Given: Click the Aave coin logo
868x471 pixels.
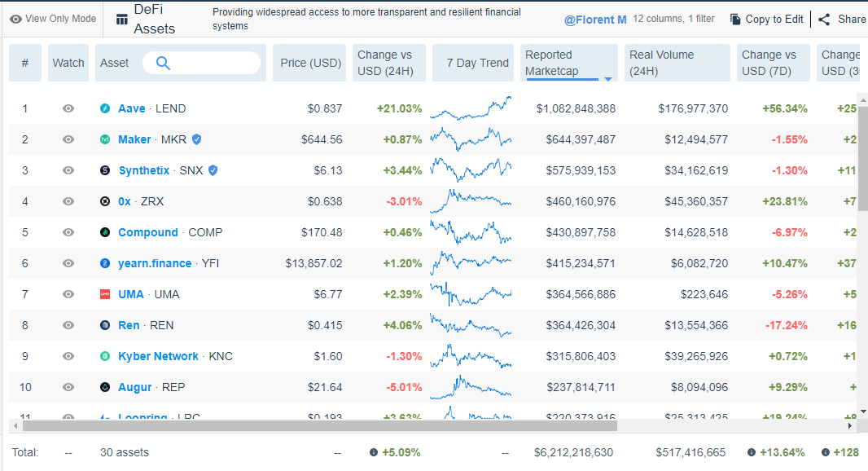Looking at the screenshot, I should (x=105, y=108).
